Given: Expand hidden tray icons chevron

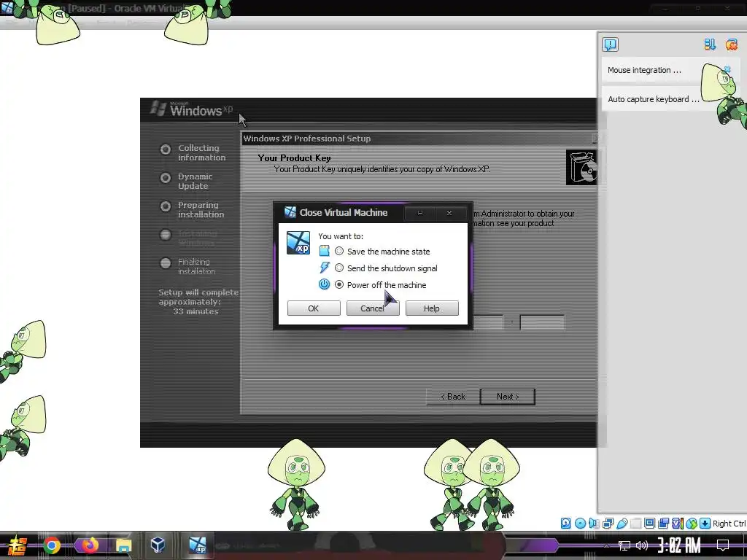Looking at the screenshot, I should coord(606,545).
